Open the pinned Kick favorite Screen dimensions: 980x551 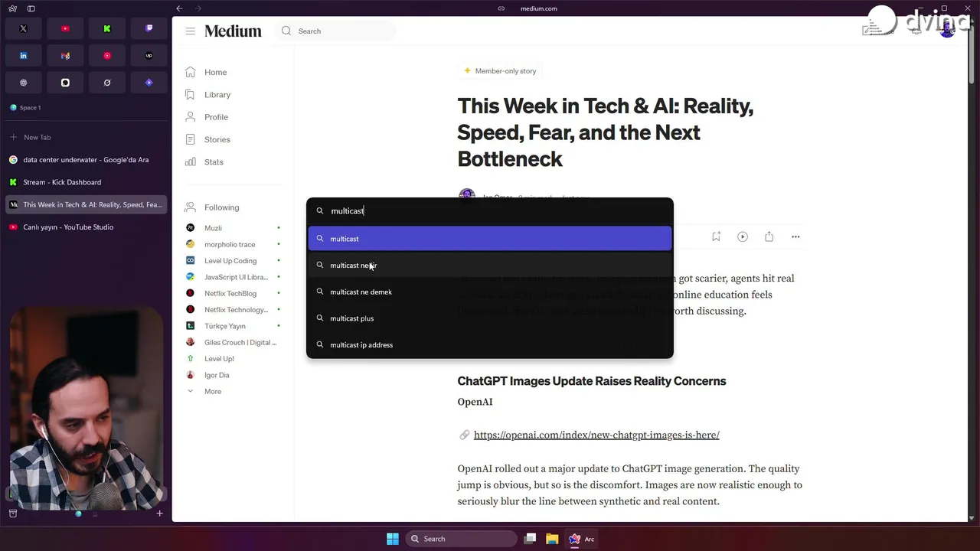pyautogui.click(x=107, y=28)
